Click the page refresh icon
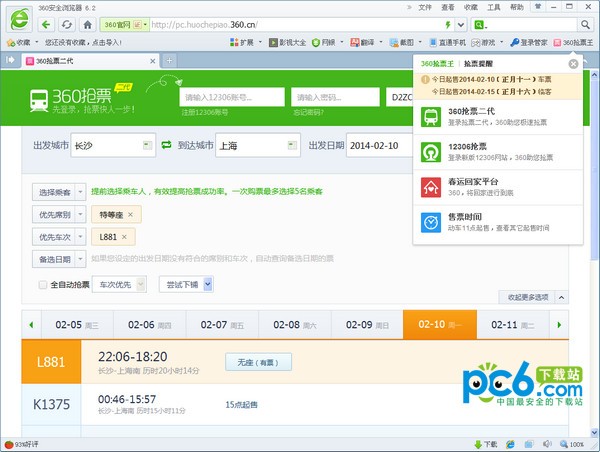This screenshot has height=452, width=600. 66,23
